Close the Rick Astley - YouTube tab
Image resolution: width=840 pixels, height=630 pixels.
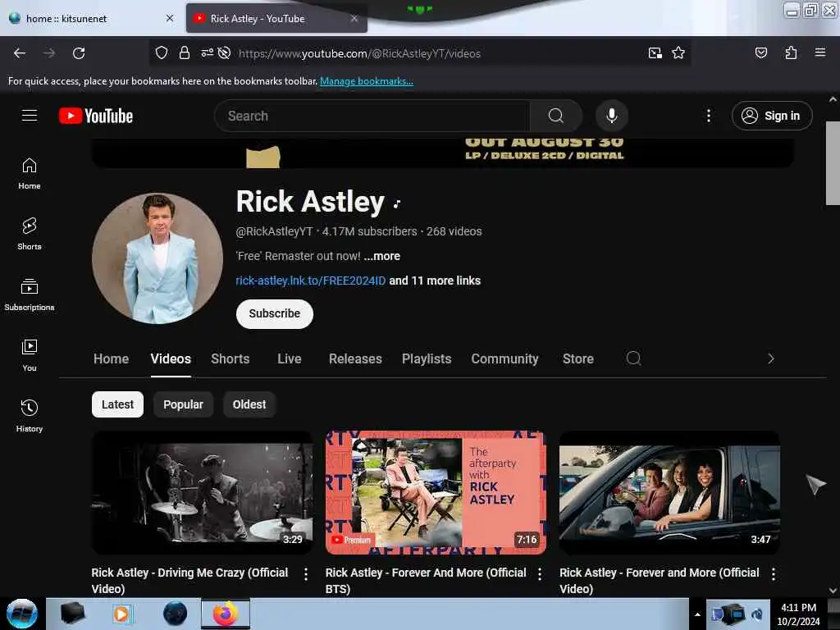coord(354,18)
